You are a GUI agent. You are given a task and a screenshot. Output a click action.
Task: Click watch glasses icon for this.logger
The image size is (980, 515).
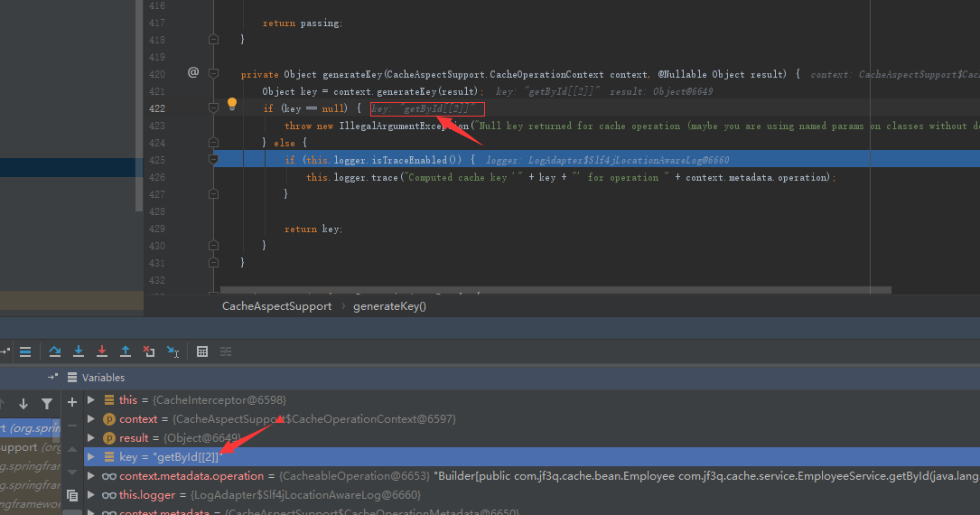pyautogui.click(x=109, y=495)
